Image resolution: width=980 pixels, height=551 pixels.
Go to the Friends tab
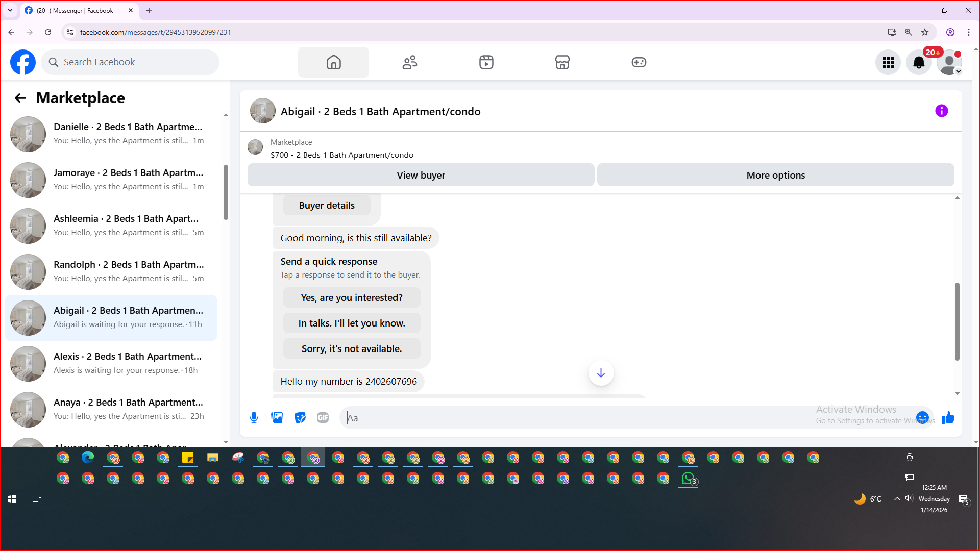409,62
